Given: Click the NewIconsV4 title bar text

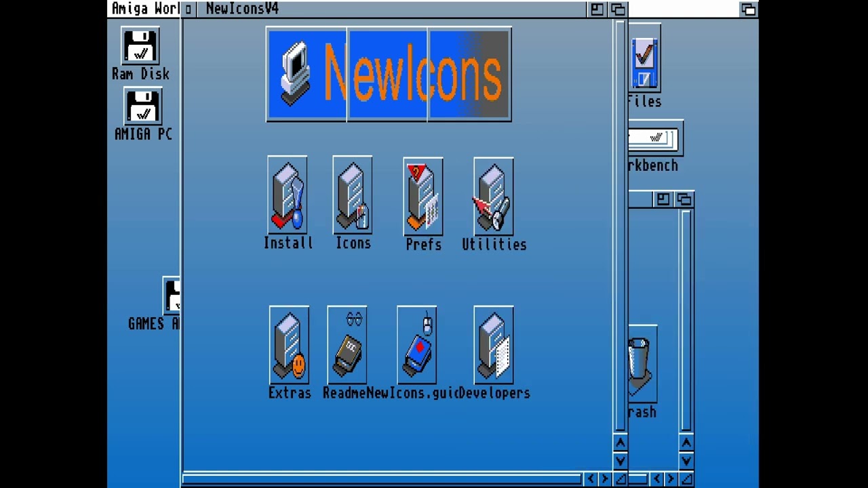Looking at the screenshot, I should (x=242, y=9).
